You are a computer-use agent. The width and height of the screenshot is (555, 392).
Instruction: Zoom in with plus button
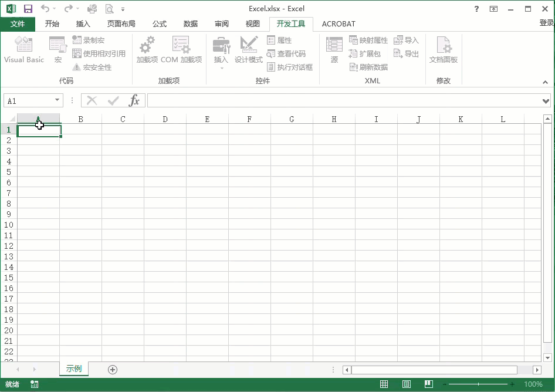click(x=512, y=384)
